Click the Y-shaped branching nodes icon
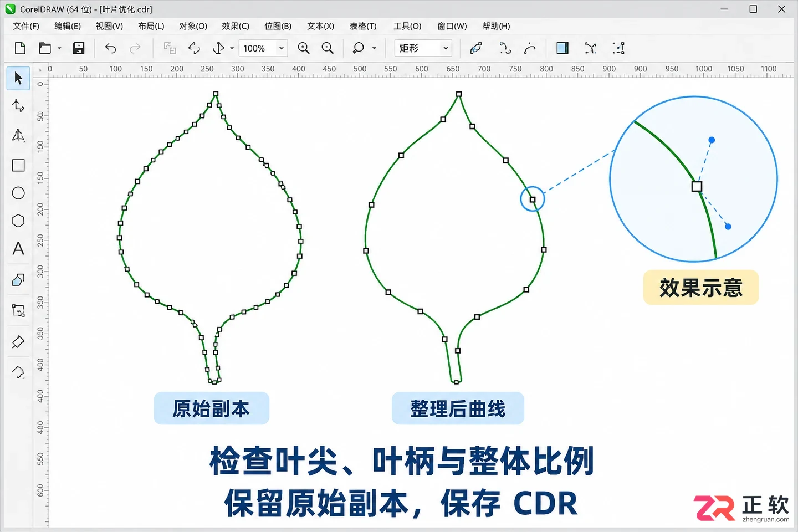The image size is (798, 532). tap(591, 48)
